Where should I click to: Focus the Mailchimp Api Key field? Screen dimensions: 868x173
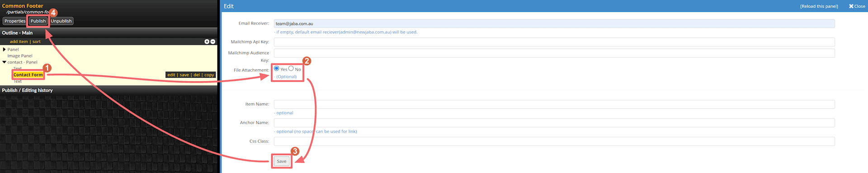pos(554,42)
